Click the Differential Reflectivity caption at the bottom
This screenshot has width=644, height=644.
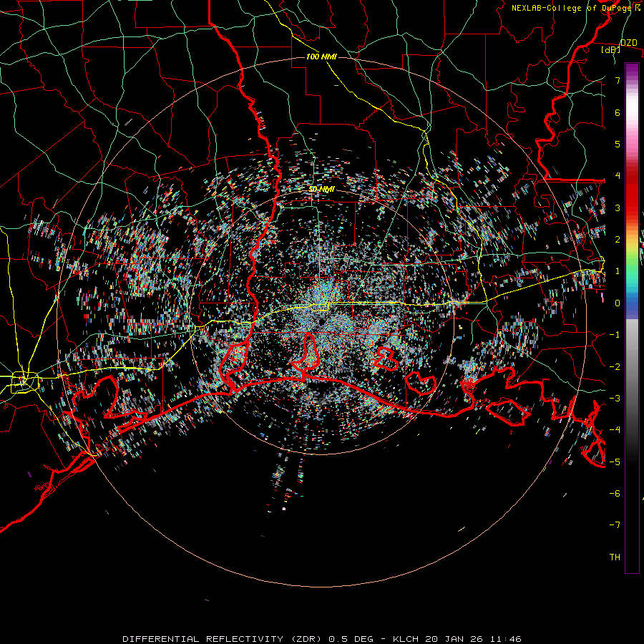click(x=322, y=639)
